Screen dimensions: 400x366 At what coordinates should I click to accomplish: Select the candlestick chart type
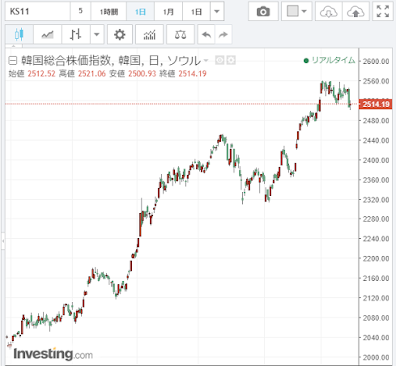click(x=19, y=34)
